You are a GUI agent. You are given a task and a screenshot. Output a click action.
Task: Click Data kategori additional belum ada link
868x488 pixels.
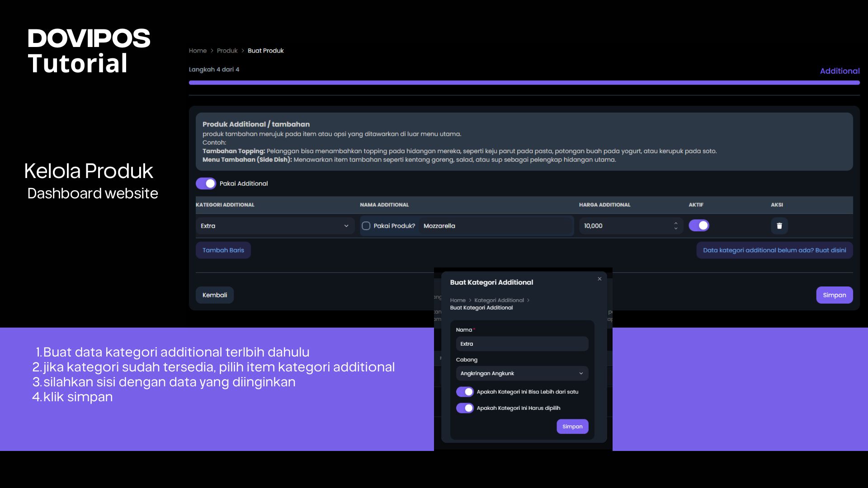click(774, 250)
